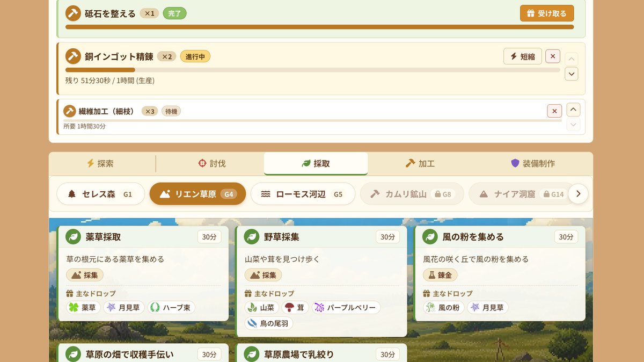This screenshot has width=644, height=362.
Task: Click the 30分 badge on 薬草採取
Action: 209,237
